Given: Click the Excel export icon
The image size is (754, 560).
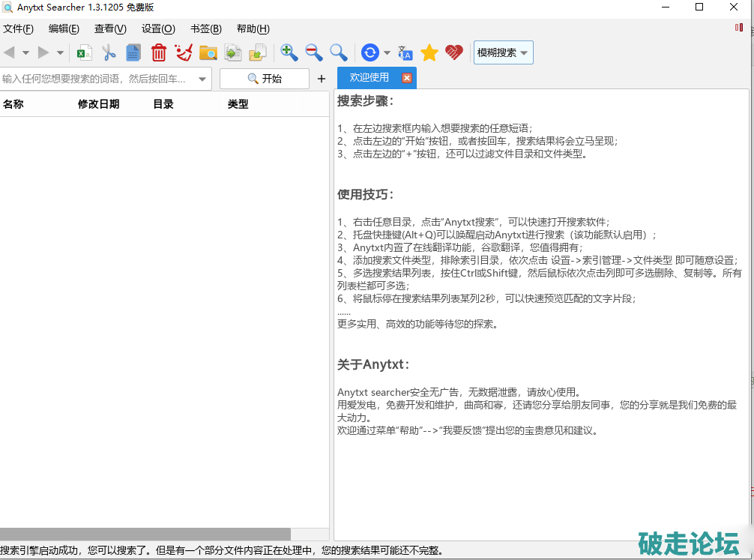Looking at the screenshot, I should [85, 52].
